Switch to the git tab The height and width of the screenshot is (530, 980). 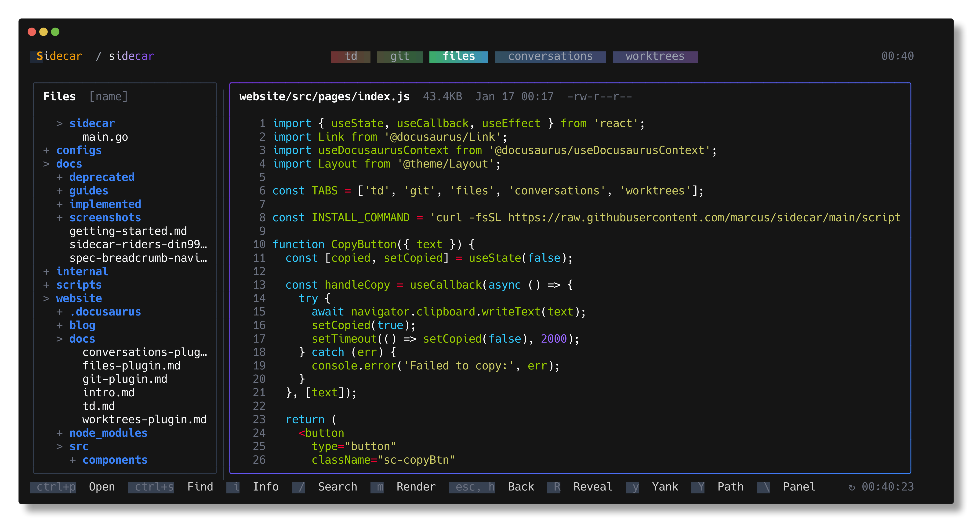click(x=399, y=56)
